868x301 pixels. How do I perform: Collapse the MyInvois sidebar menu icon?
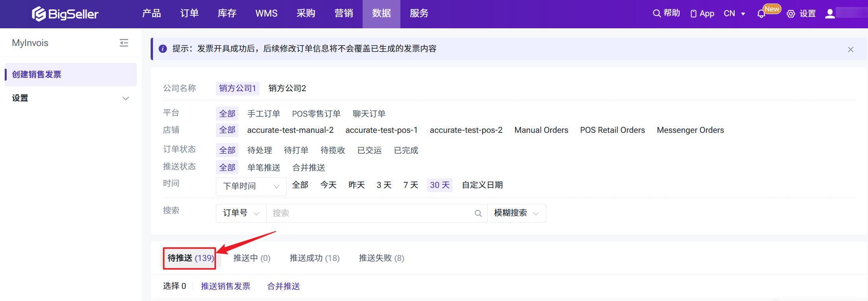pyautogui.click(x=124, y=43)
